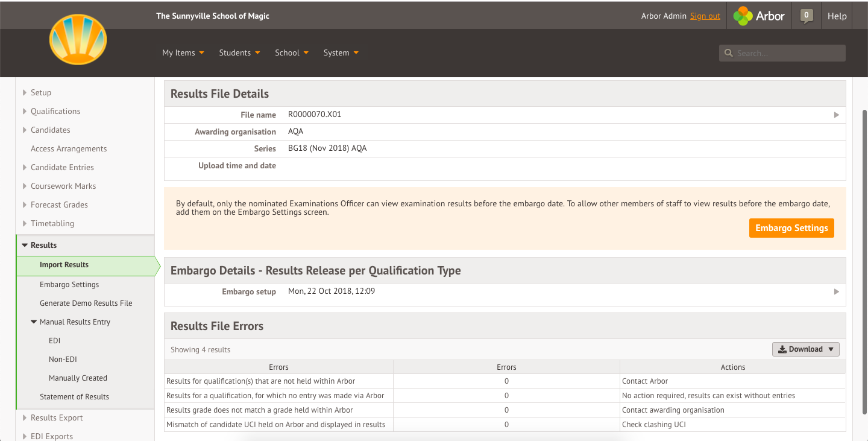Select Manually Created sidebar item
Screen dimensions: 868x441
pos(78,378)
